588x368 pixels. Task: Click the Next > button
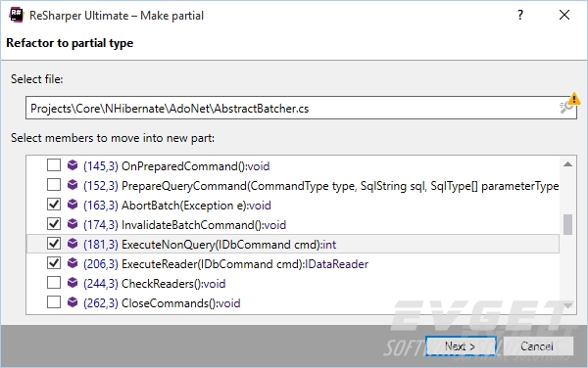(461, 346)
